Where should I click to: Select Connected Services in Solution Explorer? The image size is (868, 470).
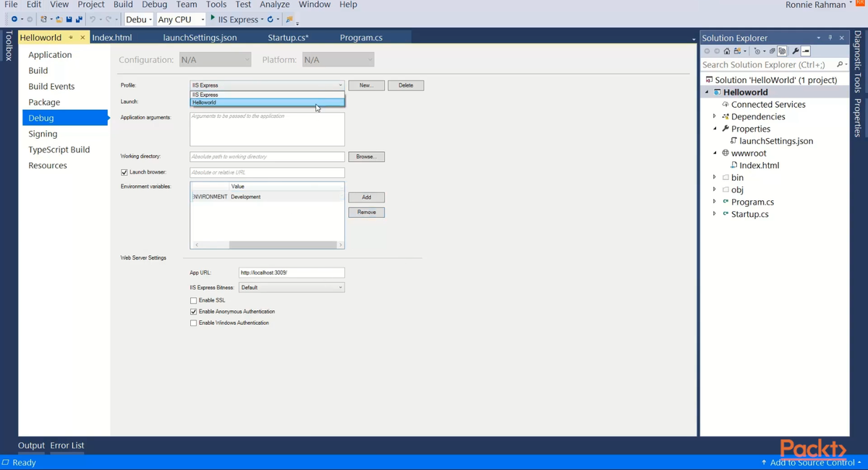coord(768,104)
